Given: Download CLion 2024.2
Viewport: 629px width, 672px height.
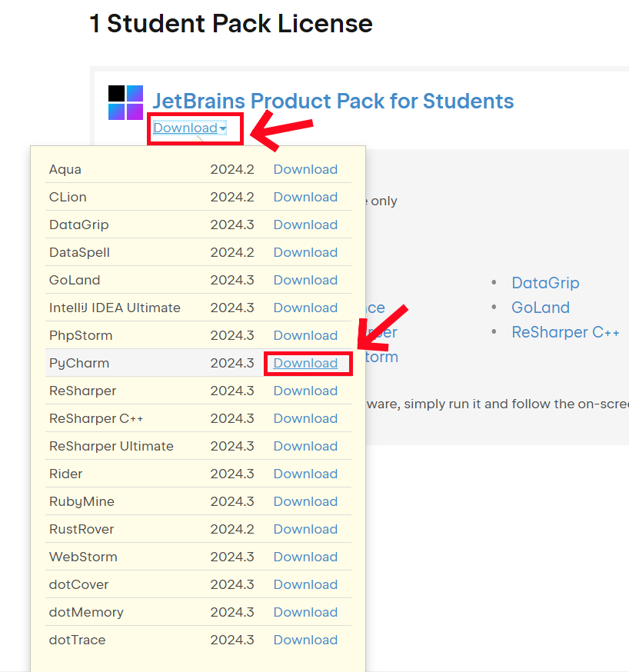Looking at the screenshot, I should [305, 197].
